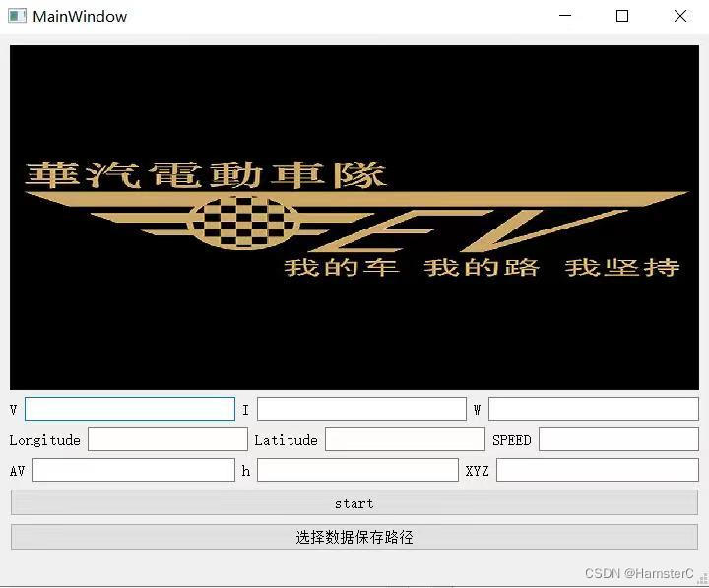
Task: Click the SPEED label
Action: 512,440
